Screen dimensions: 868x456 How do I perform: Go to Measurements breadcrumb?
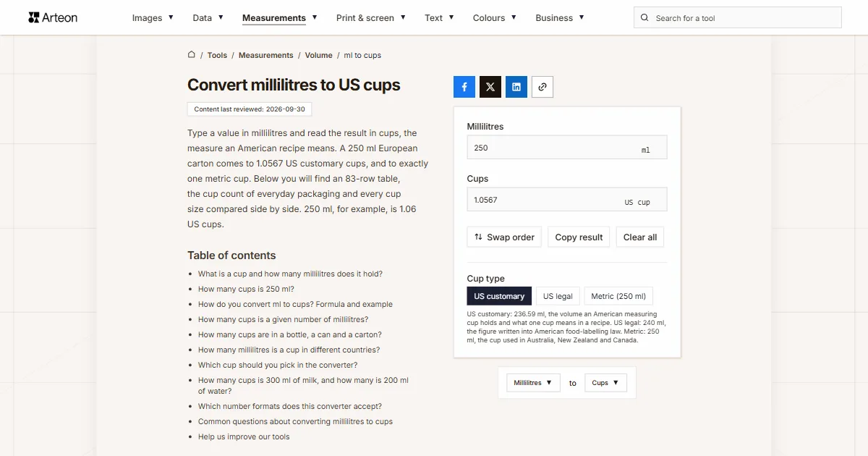click(266, 55)
